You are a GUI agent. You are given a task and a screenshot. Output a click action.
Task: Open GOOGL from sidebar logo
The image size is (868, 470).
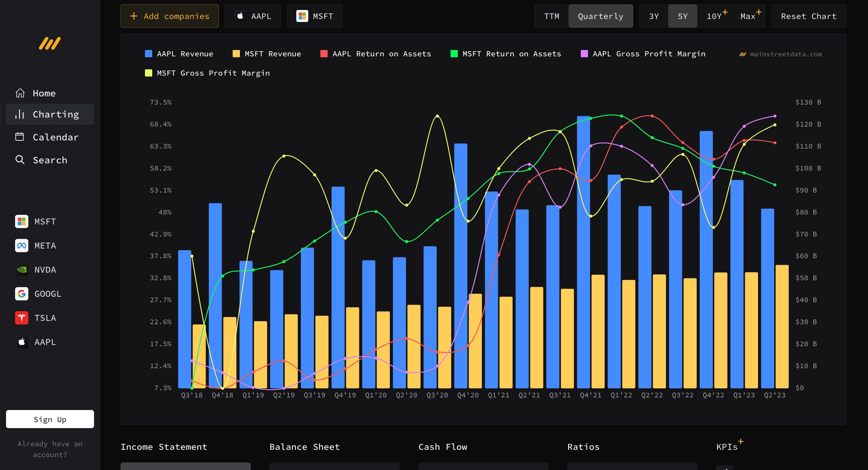tap(22, 293)
